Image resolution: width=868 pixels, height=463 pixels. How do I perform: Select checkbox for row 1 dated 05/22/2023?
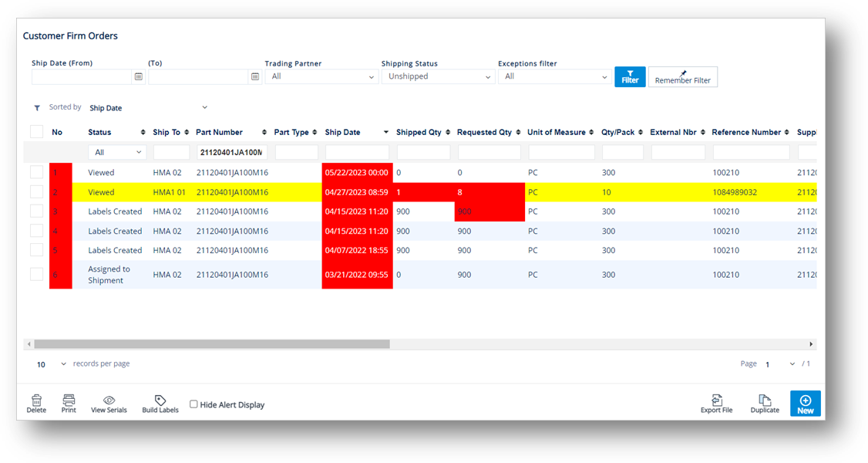(x=36, y=172)
